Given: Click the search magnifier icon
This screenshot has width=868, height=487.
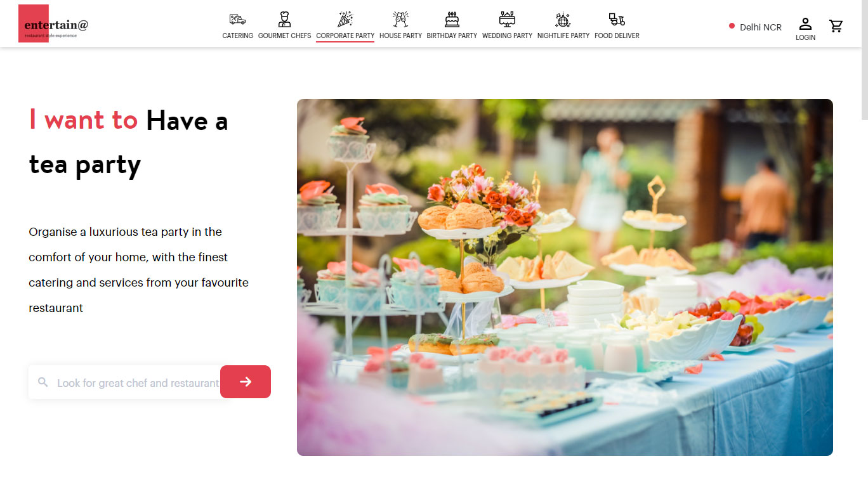Looking at the screenshot, I should coord(43,382).
